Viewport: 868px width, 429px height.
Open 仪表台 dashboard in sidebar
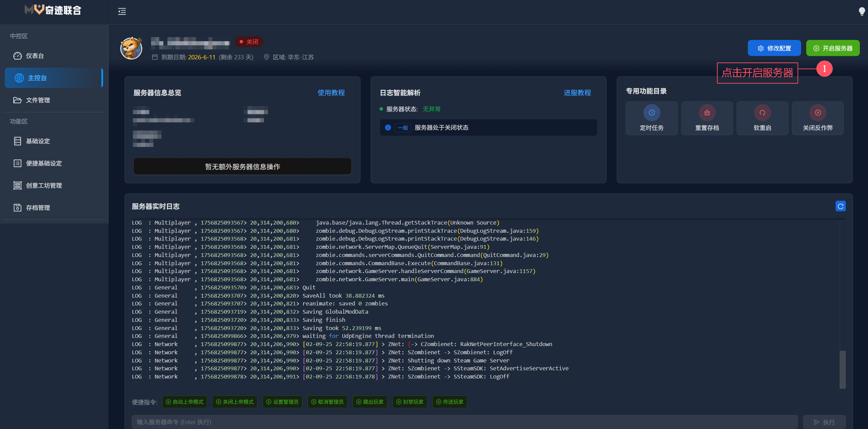coord(35,56)
